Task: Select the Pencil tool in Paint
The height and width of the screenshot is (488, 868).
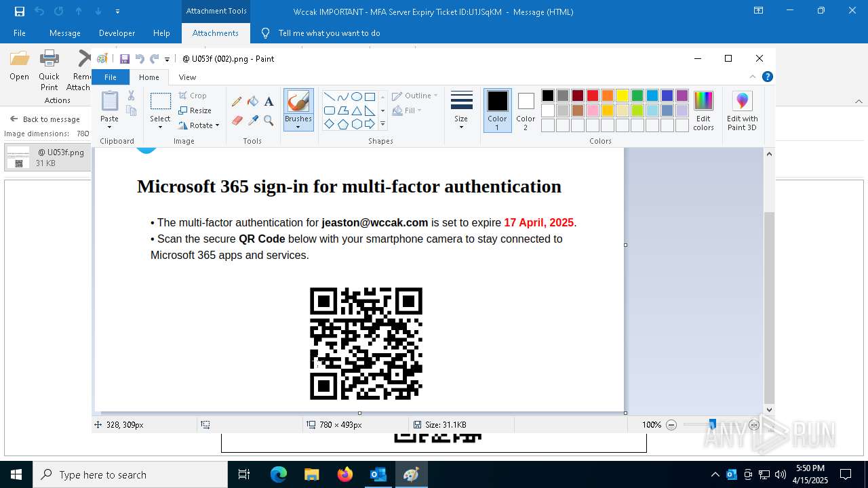Action: point(237,102)
